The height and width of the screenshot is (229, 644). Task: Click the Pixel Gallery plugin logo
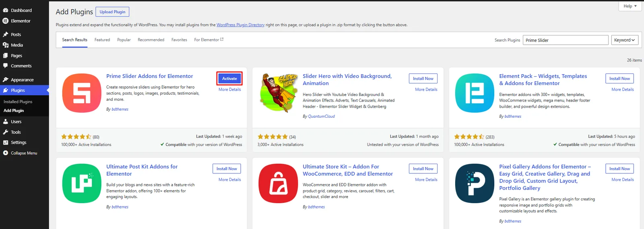click(x=475, y=183)
